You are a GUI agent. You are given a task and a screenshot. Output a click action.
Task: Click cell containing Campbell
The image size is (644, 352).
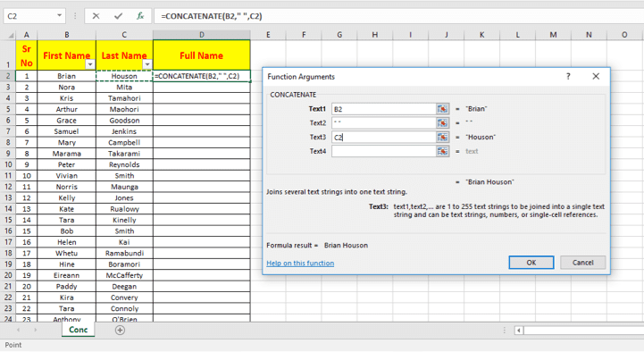point(124,143)
